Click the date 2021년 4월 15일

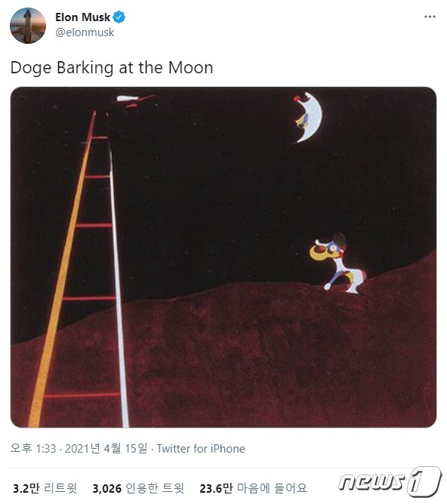106,448
